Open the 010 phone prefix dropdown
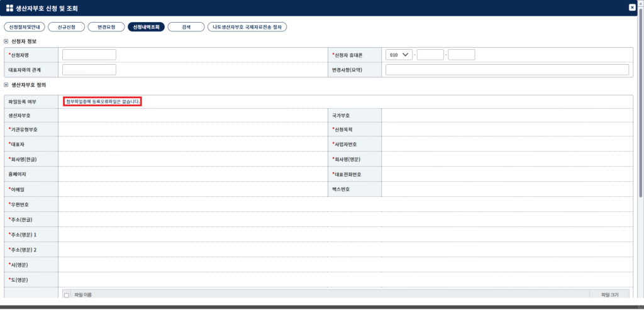Screen dimensions: 644x310 (399, 55)
